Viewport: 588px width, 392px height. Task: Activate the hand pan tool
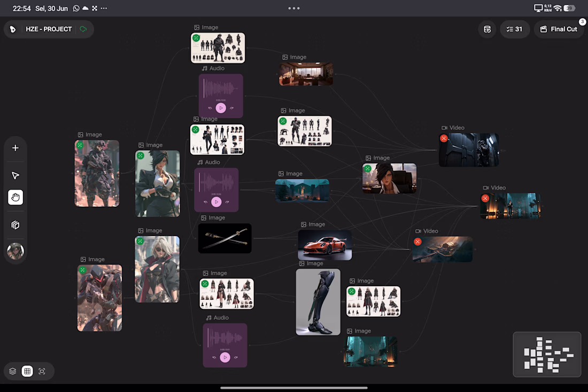[16, 197]
